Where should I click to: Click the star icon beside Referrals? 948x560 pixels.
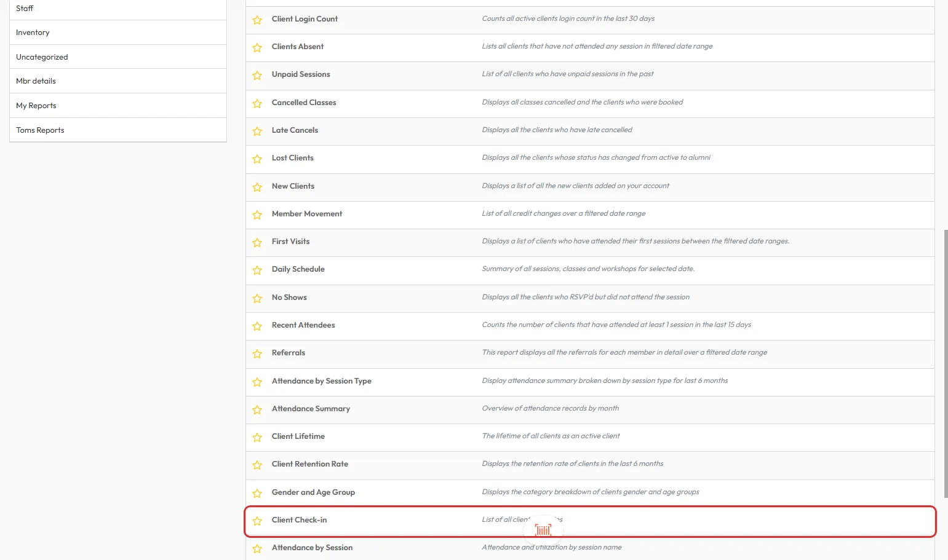pos(257,353)
